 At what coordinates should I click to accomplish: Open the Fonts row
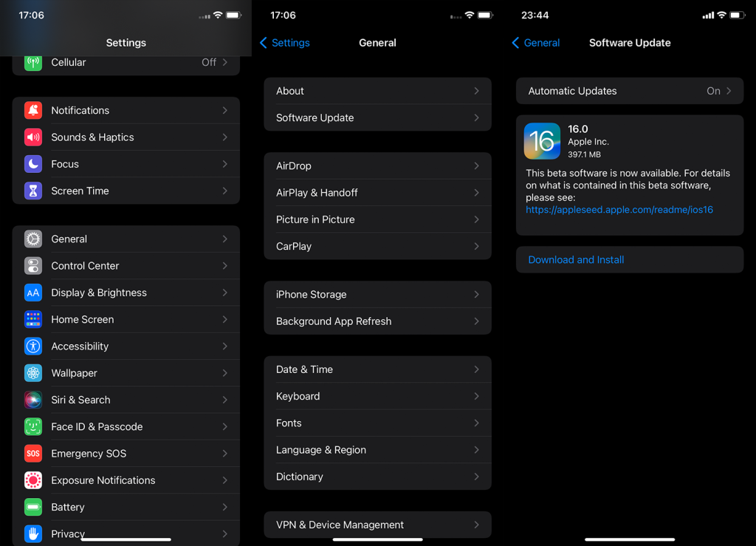coord(377,423)
